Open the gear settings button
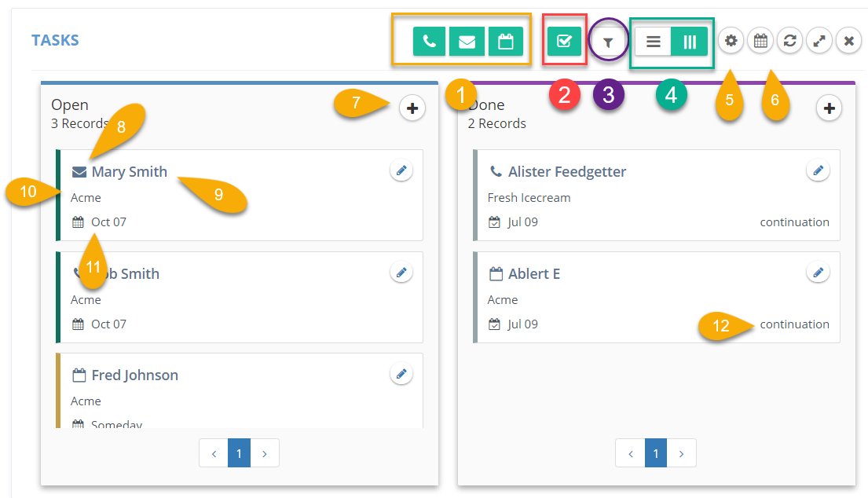 731,41
